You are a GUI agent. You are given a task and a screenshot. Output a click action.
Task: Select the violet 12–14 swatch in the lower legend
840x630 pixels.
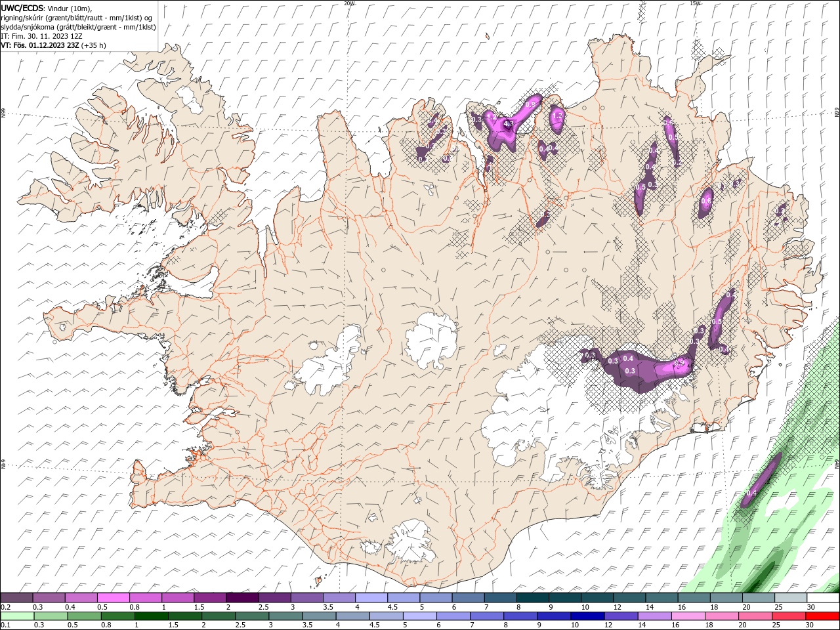[620, 616]
